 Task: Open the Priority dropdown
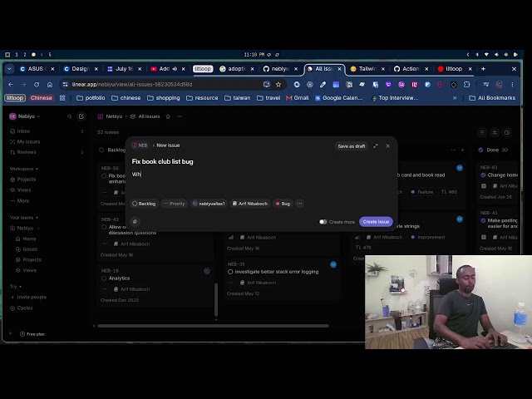coord(174,204)
